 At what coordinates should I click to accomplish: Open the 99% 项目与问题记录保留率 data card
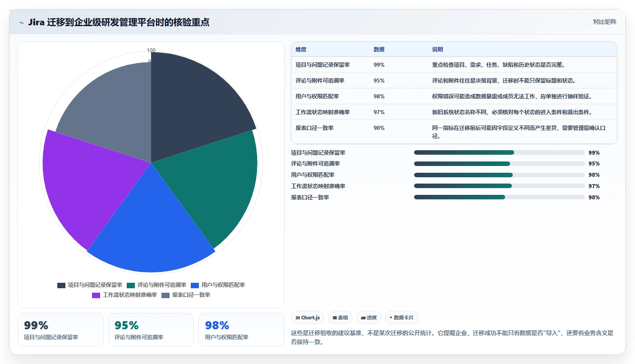point(60,330)
